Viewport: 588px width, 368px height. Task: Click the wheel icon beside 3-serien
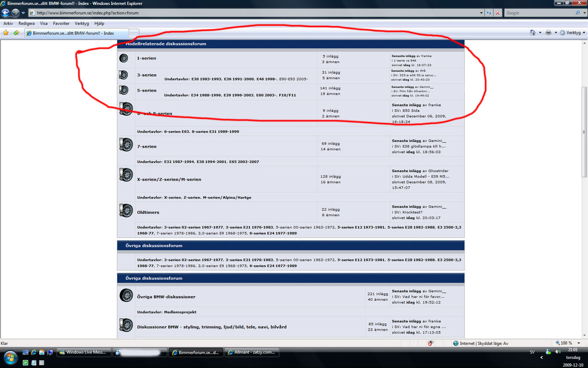(123, 75)
